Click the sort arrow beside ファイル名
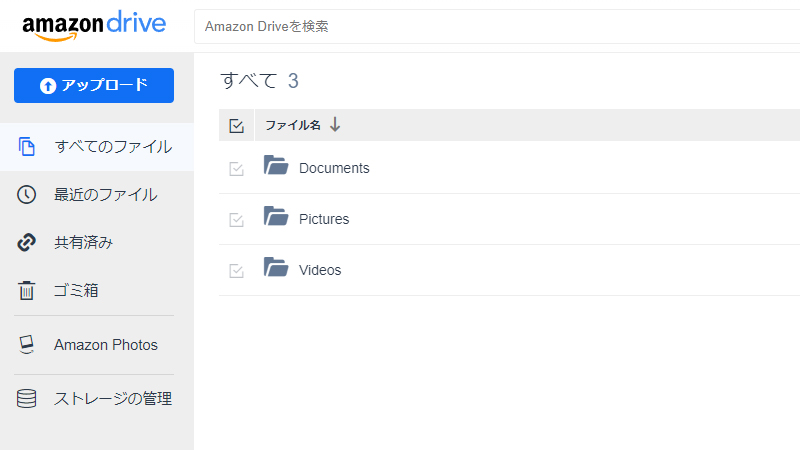This screenshot has height=450, width=800. coord(335,125)
